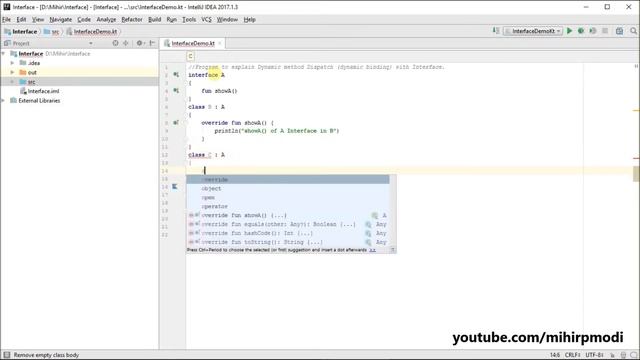This screenshot has width=640, height=360.
Task: Click the C class icon in editor breadcrumb
Action: [191, 57]
